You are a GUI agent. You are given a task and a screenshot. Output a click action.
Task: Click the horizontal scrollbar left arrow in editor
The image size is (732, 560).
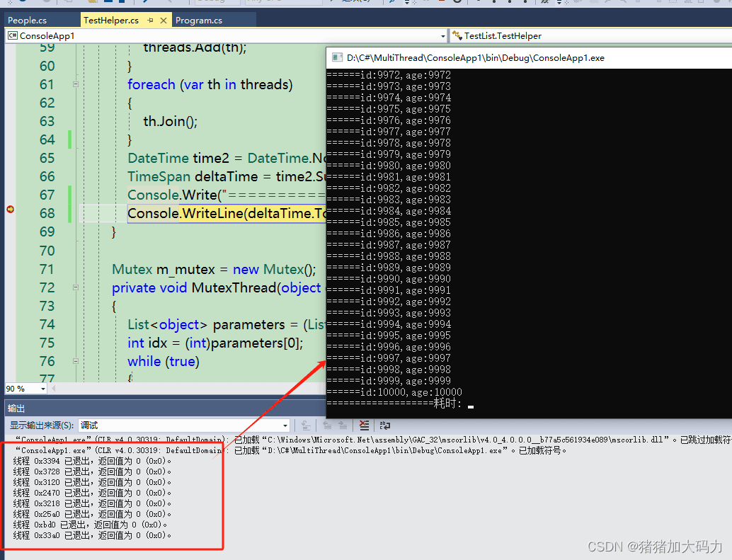pyautogui.click(x=54, y=389)
